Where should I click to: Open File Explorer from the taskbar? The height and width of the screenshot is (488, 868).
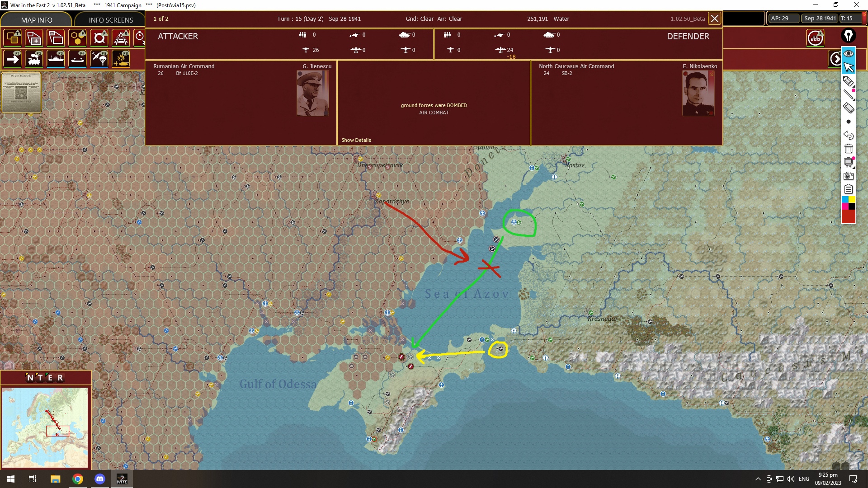(55, 479)
